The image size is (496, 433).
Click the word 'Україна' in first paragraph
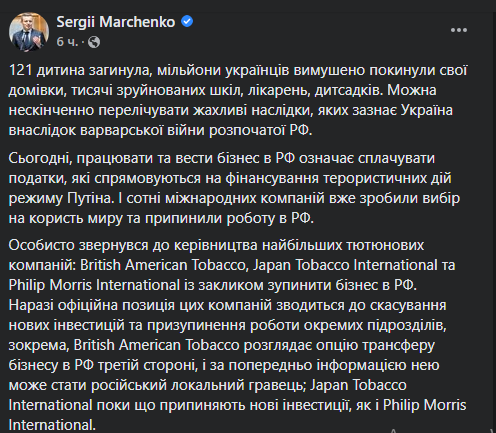tap(426, 110)
